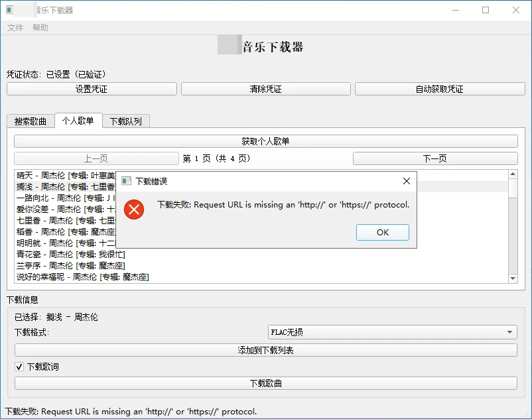This screenshot has width=532, height=419.
Task: Click the song list scrollbar down arrow
Action: tap(513, 279)
